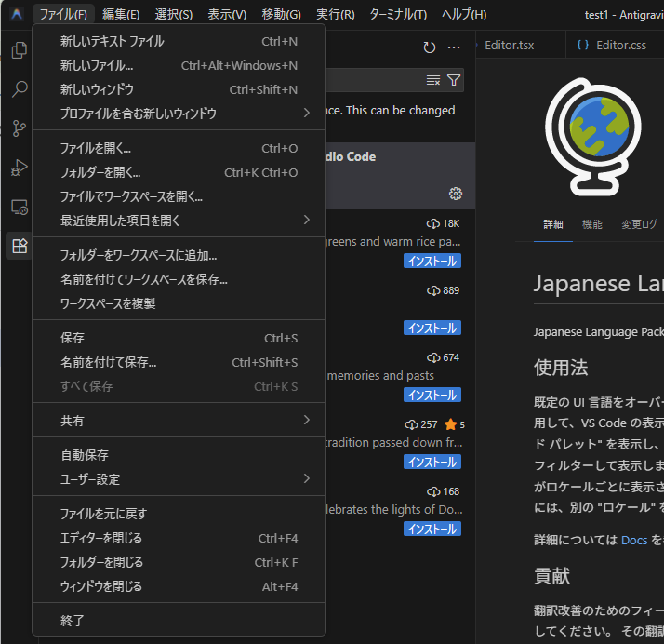Choose ファイルでワークスペースを開く...
This screenshot has height=644, width=664.
pos(179,196)
